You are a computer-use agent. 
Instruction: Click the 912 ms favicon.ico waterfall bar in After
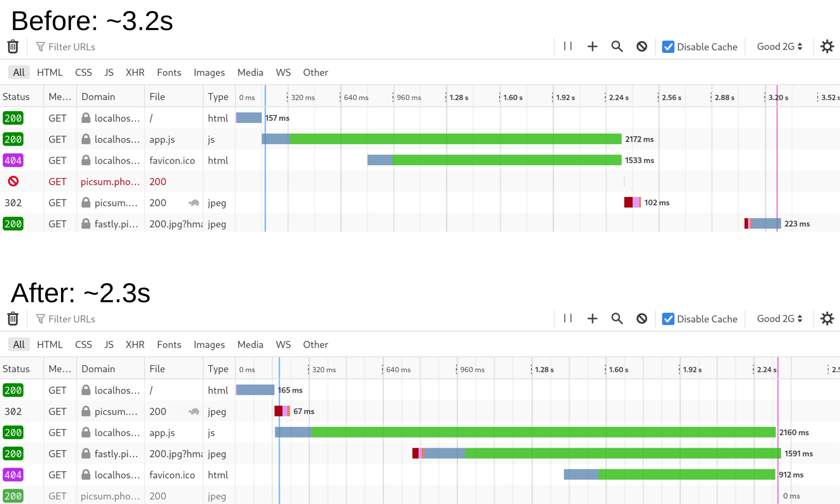coord(669,474)
